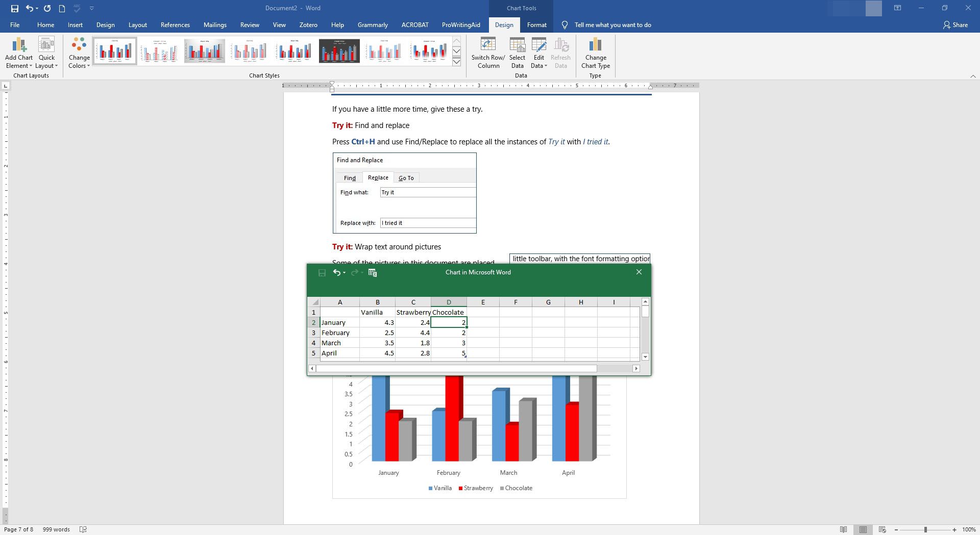The width and height of the screenshot is (980, 535).
Task: Switch to Chart Tools Format tab
Action: [x=536, y=24]
